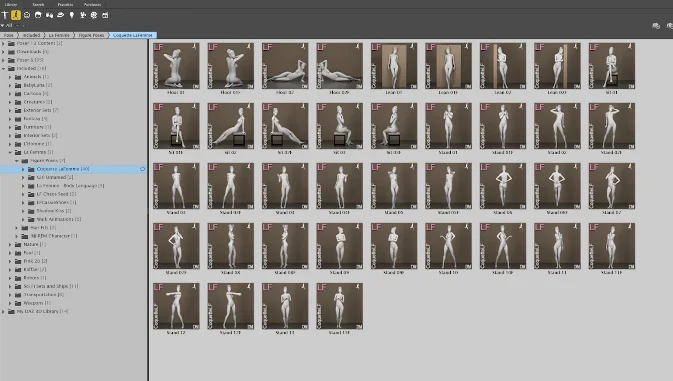Image resolution: width=673 pixels, height=381 pixels.
Task: Select the Figures category icon
Action: click(5, 15)
